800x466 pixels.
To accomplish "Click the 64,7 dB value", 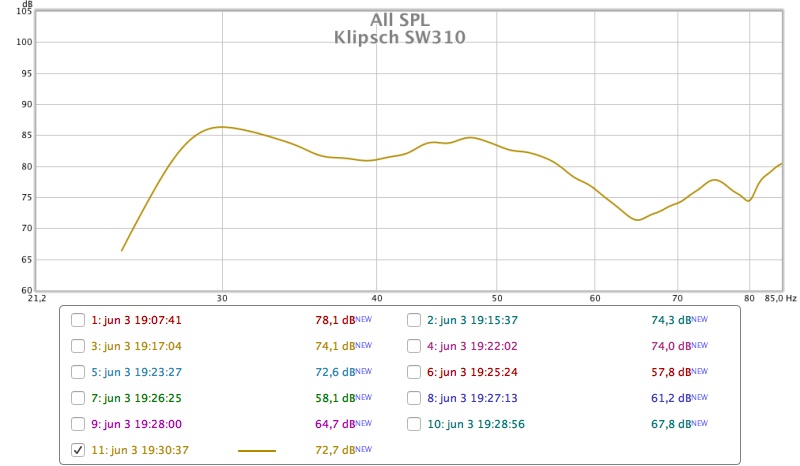I will (x=335, y=424).
